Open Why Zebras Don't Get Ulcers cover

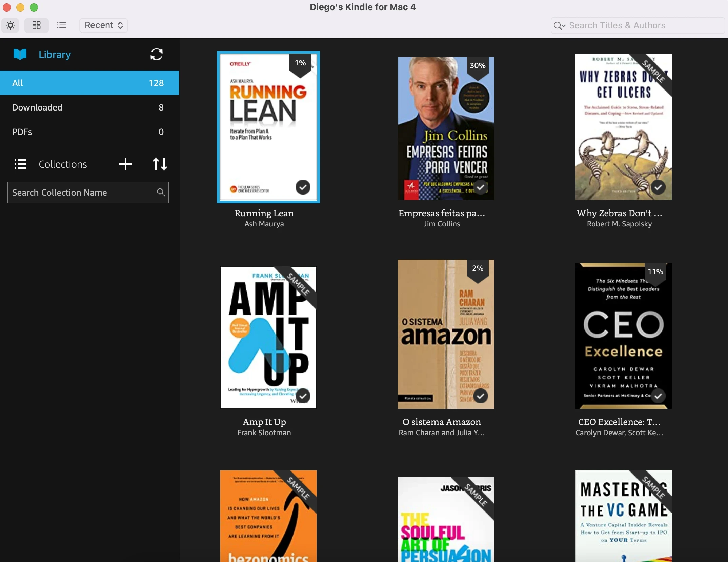[x=624, y=127]
